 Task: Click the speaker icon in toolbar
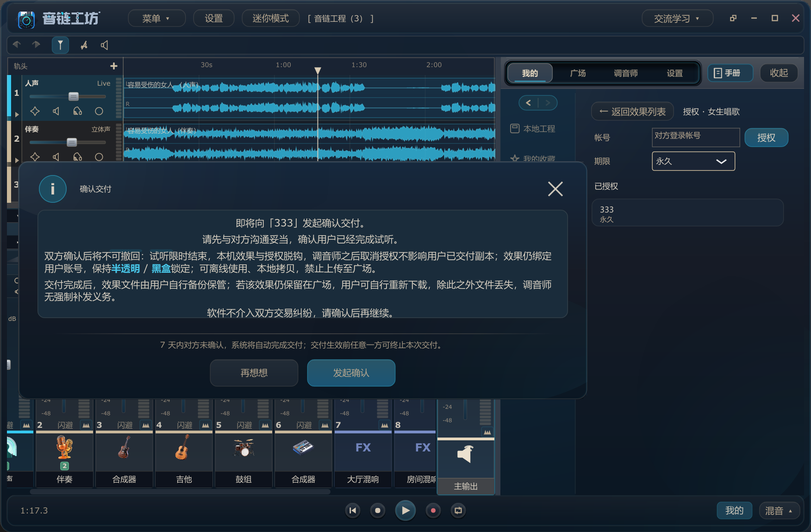tap(105, 45)
